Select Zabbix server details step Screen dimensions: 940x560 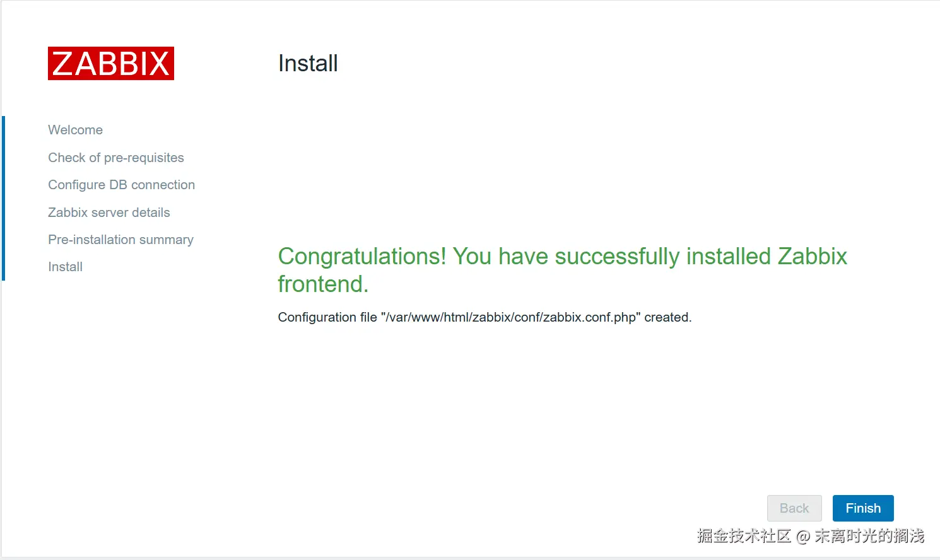click(x=109, y=213)
